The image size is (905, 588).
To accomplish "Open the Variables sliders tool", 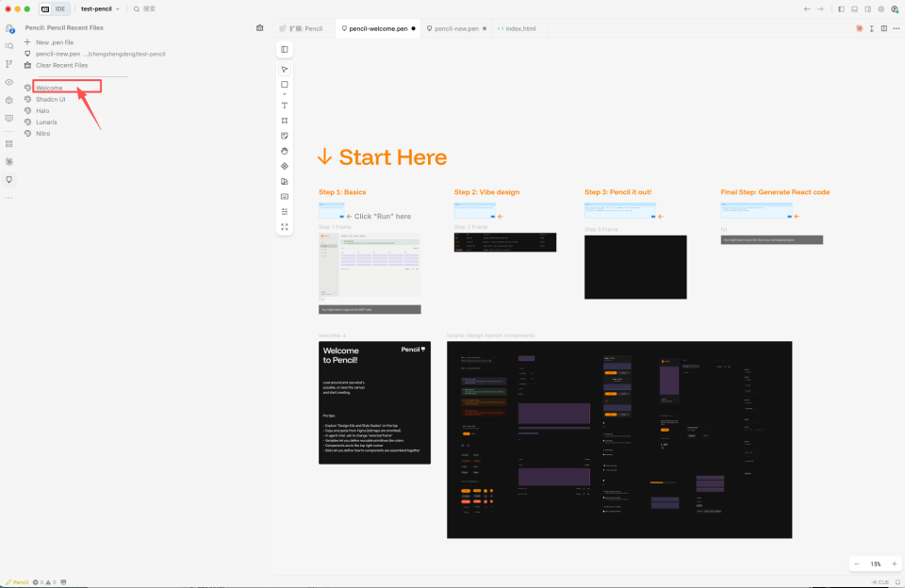I will (x=285, y=212).
